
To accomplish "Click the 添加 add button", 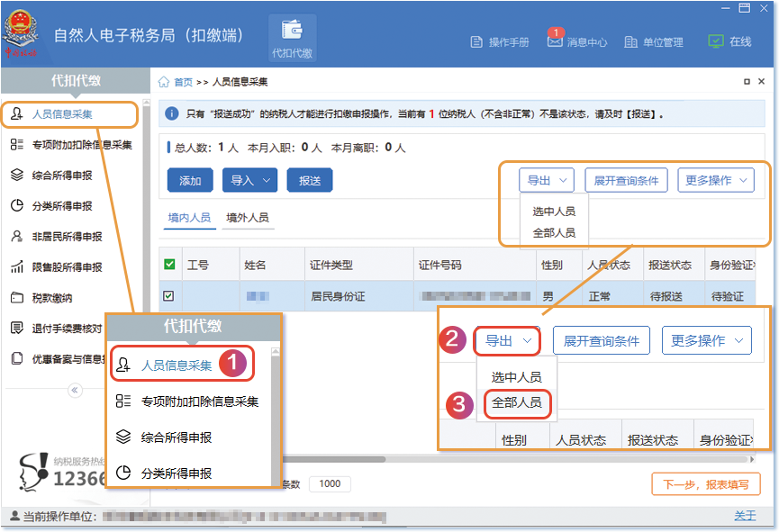I will [192, 180].
